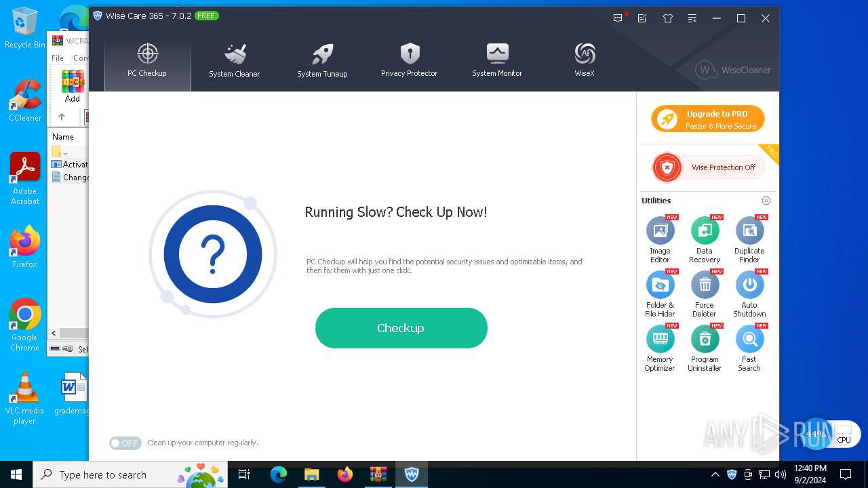Switch to System Cleaner tab
Viewport: 868px width, 488px height.
click(234, 61)
